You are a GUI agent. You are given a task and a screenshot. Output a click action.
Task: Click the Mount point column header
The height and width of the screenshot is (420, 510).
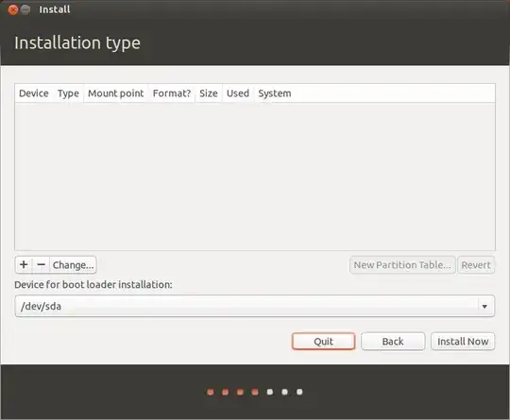[116, 93]
